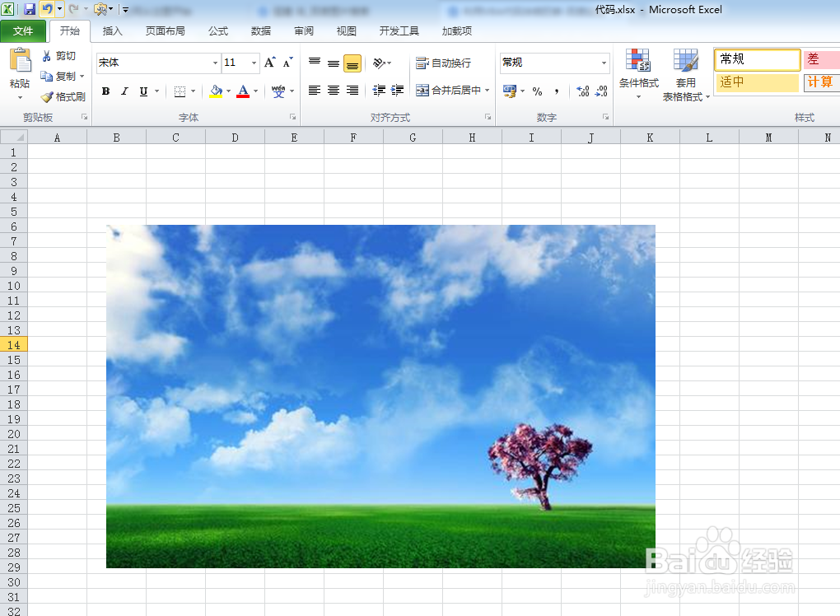Toggle Underline formatting
The image size is (840, 616).
(143, 91)
